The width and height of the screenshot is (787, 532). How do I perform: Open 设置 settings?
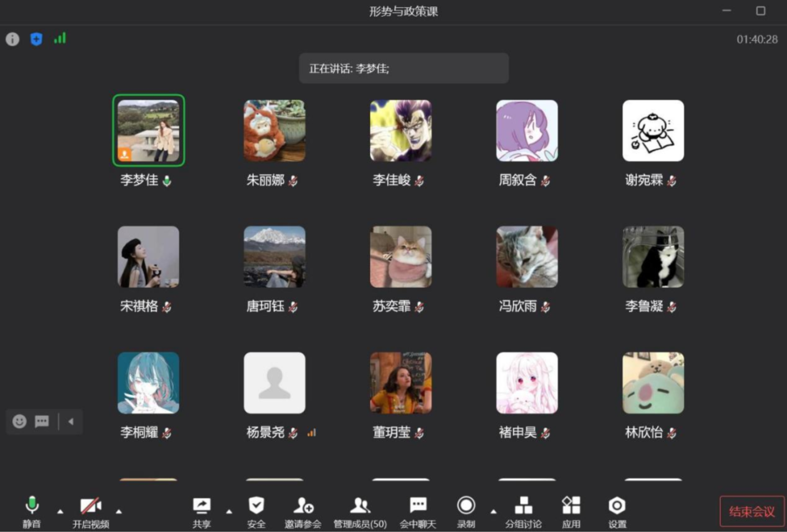[x=617, y=513]
